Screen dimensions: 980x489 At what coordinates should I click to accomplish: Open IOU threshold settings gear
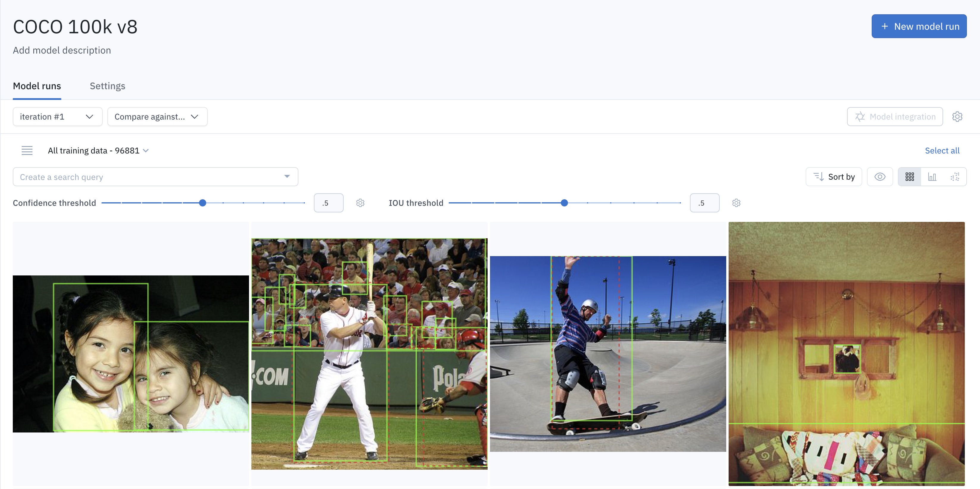[x=736, y=203]
